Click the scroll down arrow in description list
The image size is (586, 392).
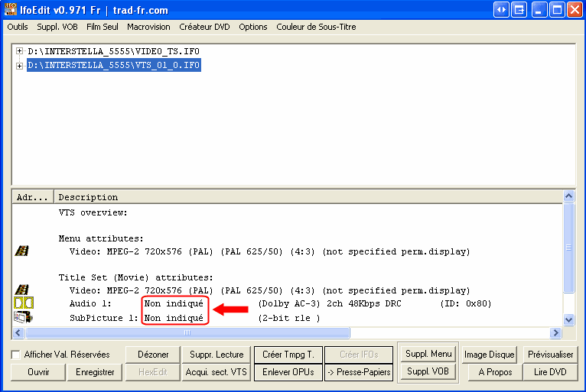coord(568,319)
